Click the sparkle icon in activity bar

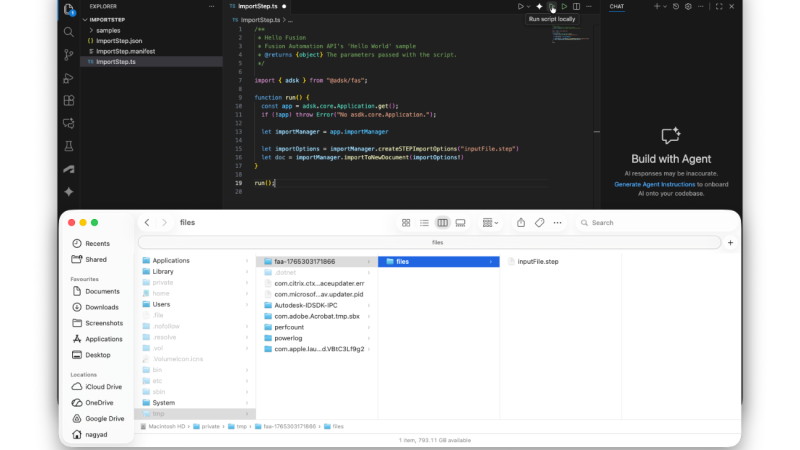[69, 192]
